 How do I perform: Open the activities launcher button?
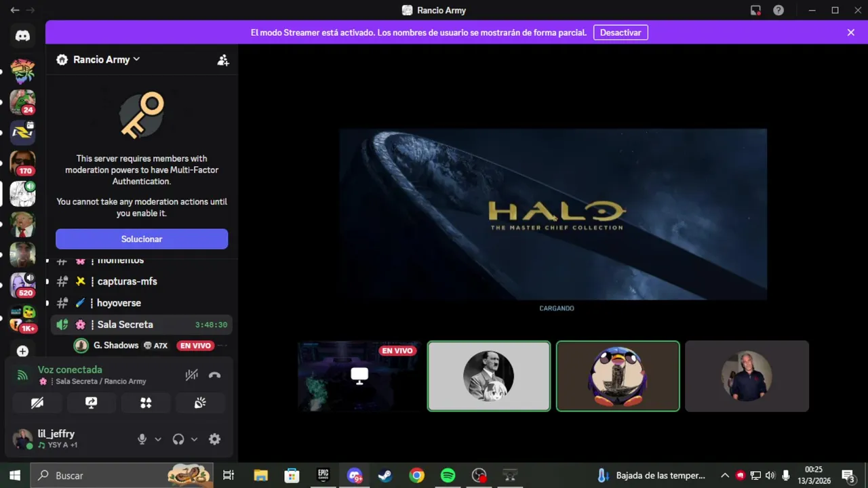[x=146, y=403]
